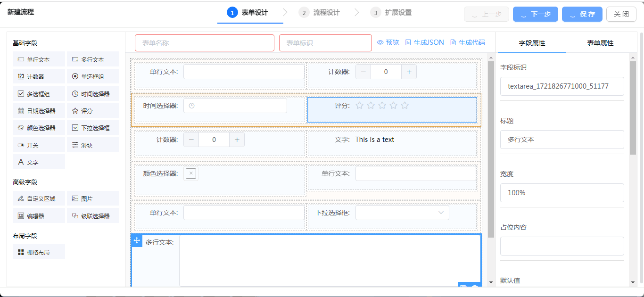
Task: Select the 计数器 palette item
Action: 39,76
